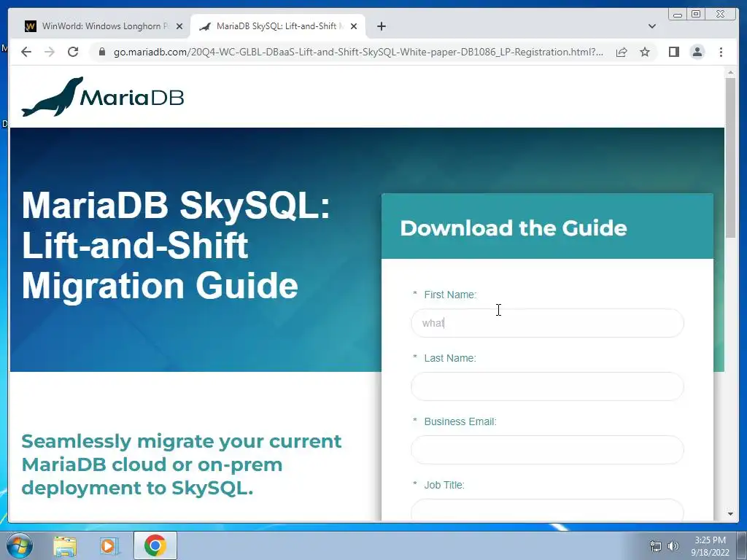Focus the First Name field
This screenshot has height=560, width=747.
[x=547, y=323]
